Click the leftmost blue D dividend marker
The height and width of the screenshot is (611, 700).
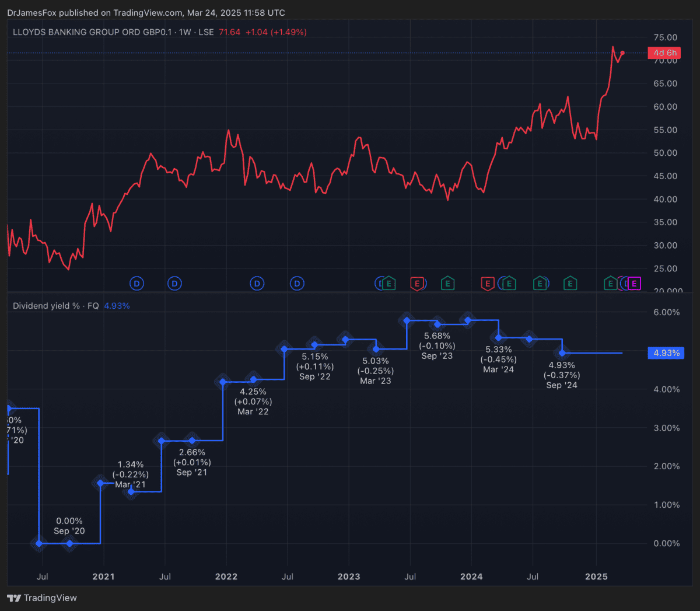[x=136, y=284]
